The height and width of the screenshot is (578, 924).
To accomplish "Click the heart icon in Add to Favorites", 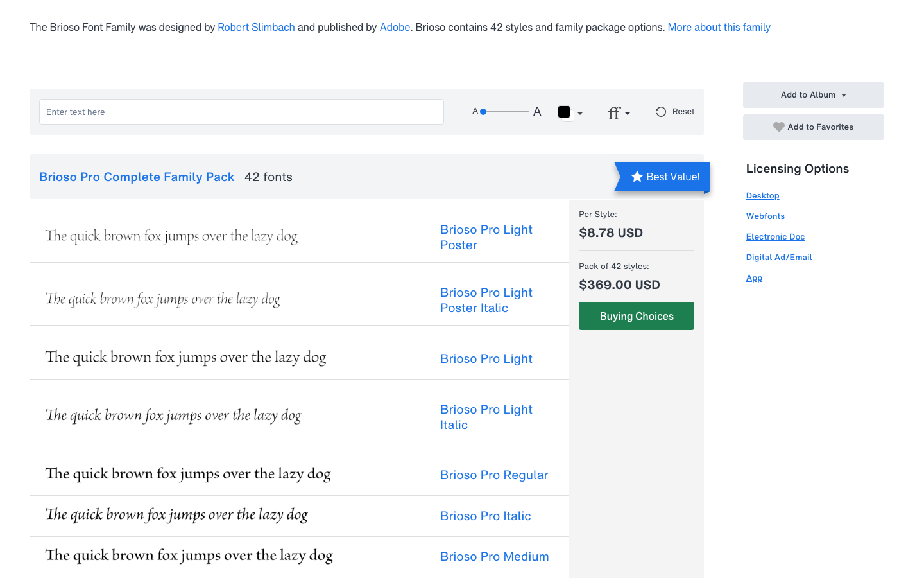I will click(x=778, y=127).
